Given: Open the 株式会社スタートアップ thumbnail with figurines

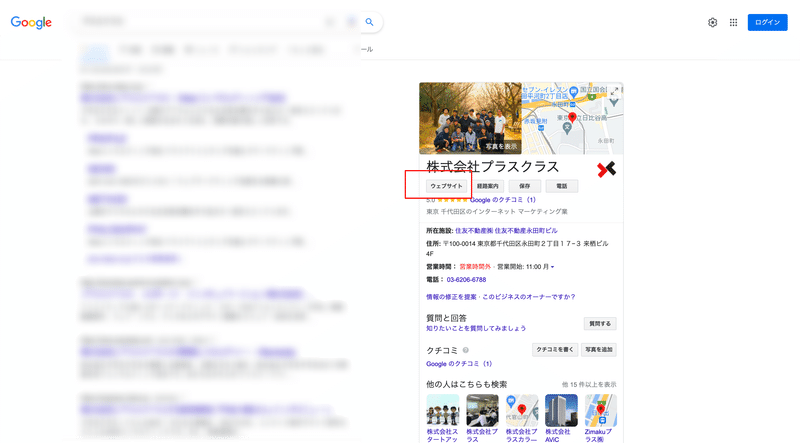Looking at the screenshot, I should coord(443,410).
